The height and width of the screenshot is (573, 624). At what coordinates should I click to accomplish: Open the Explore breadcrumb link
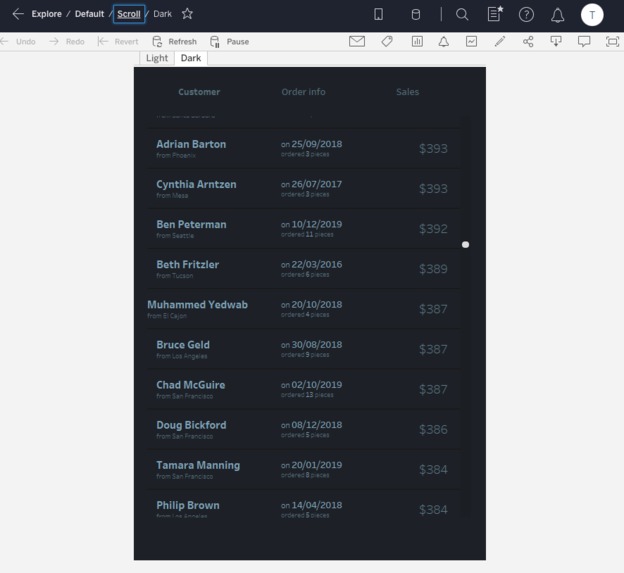click(47, 14)
